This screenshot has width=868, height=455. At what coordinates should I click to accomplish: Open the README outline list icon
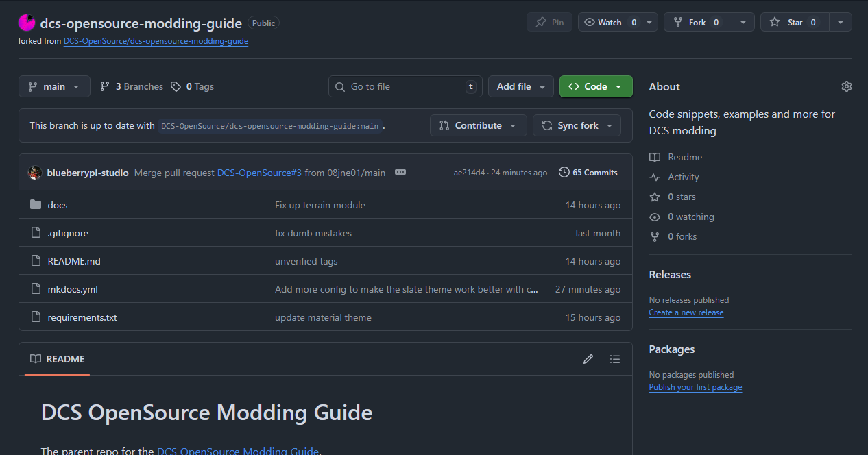(x=614, y=359)
